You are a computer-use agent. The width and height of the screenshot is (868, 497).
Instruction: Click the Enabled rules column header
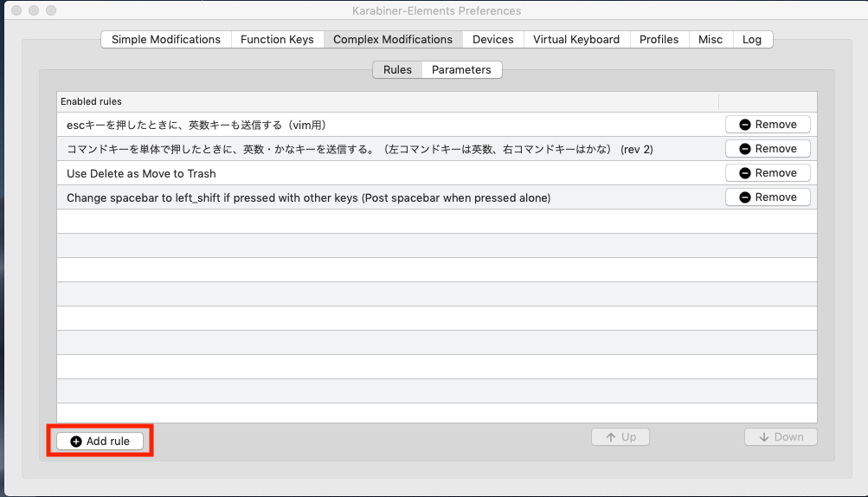coord(388,101)
